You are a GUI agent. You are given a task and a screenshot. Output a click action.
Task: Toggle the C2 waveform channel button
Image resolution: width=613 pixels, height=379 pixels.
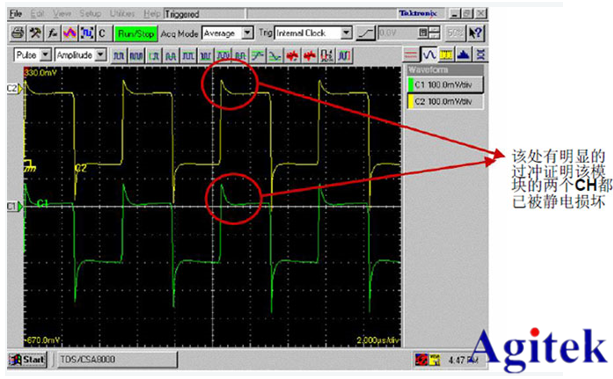(x=445, y=102)
